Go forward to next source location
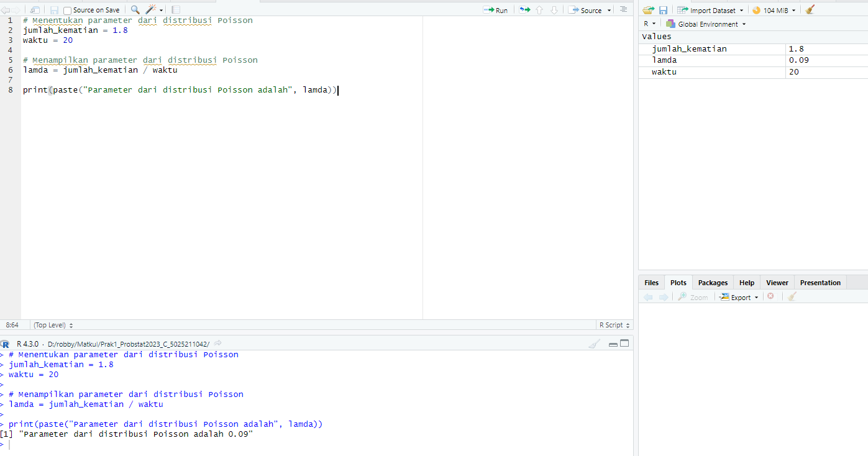868x456 pixels. tap(16, 10)
